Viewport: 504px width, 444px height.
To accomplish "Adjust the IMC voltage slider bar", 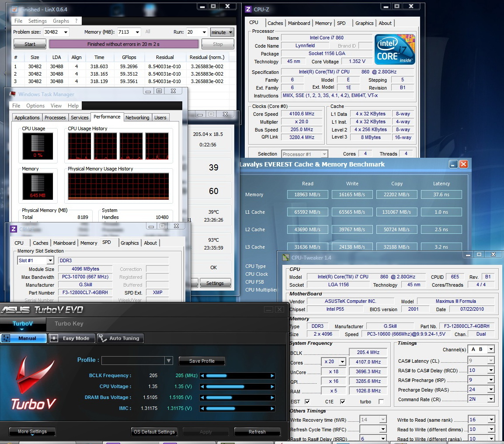I will pos(237,408).
